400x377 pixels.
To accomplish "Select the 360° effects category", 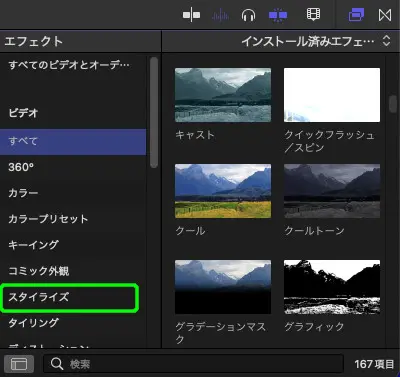I will point(73,167).
